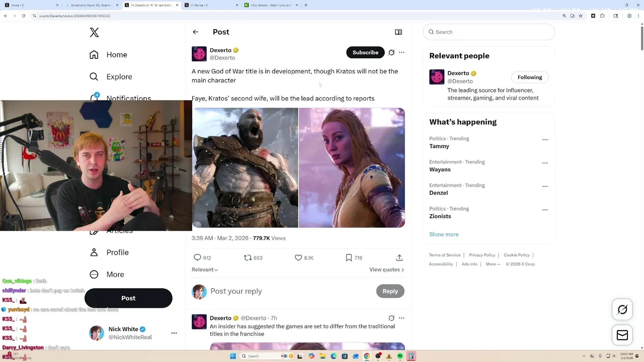The height and width of the screenshot is (362, 644).
Task: Open Zionists trending topic
Action: (440, 216)
